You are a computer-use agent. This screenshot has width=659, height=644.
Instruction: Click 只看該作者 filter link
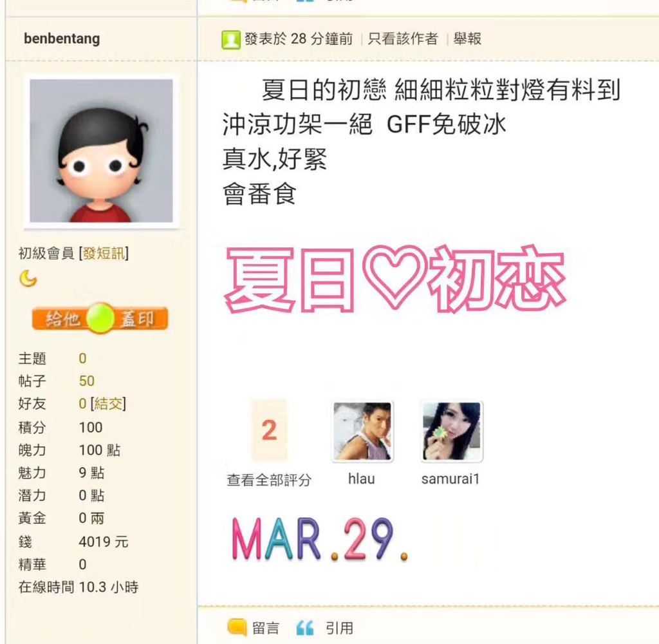click(403, 39)
